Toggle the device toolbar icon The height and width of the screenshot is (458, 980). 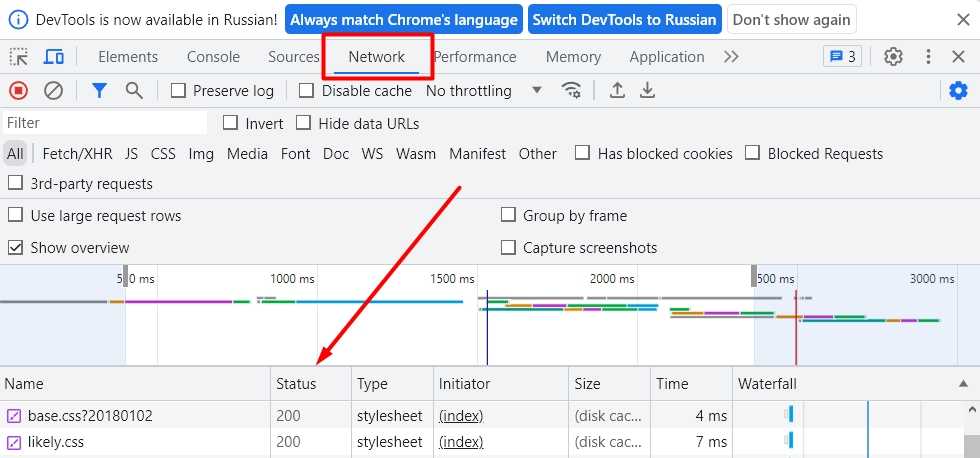(54, 57)
